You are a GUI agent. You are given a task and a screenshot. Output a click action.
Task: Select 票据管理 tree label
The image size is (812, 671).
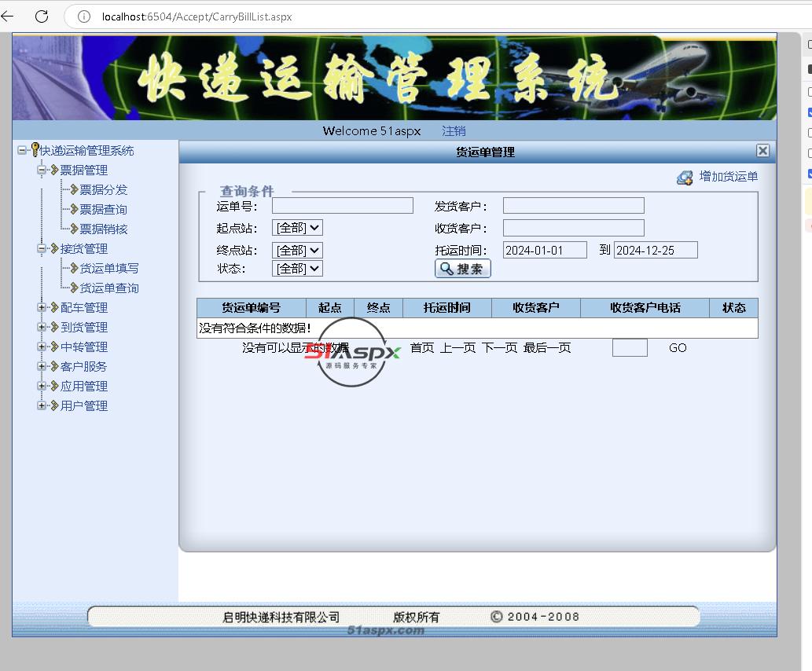click(x=84, y=170)
